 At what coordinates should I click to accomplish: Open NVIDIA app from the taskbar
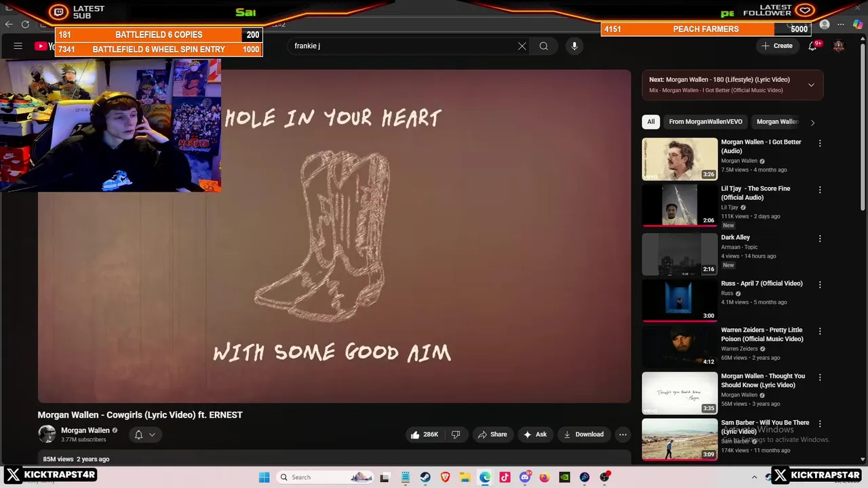pos(564,477)
